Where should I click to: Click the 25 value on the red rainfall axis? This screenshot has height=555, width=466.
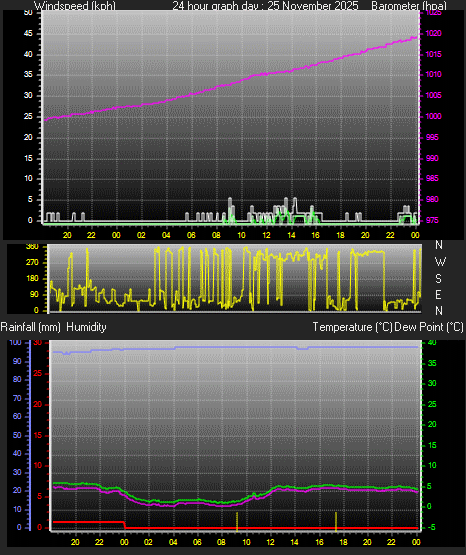point(38,373)
